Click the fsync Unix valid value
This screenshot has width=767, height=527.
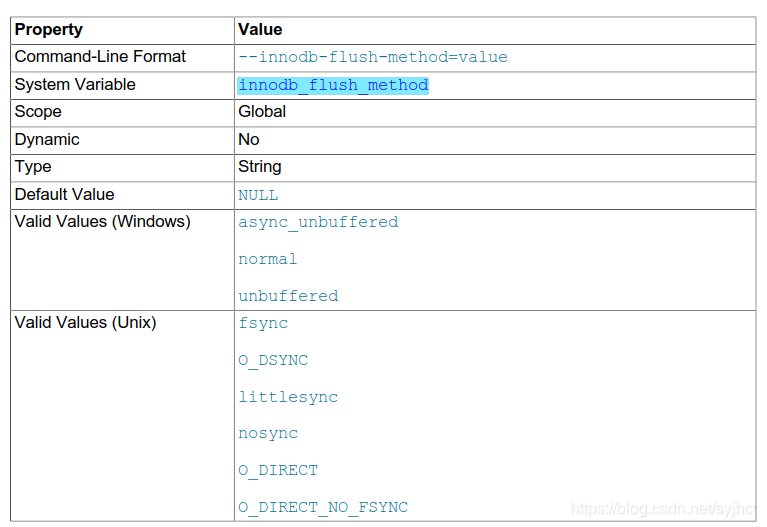point(263,323)
